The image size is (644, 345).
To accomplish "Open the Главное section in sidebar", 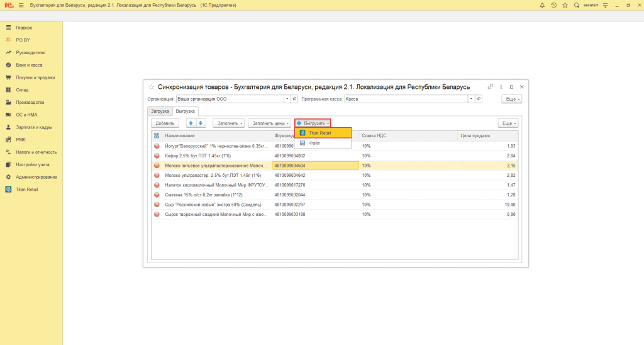I will (x=24, y=28).
